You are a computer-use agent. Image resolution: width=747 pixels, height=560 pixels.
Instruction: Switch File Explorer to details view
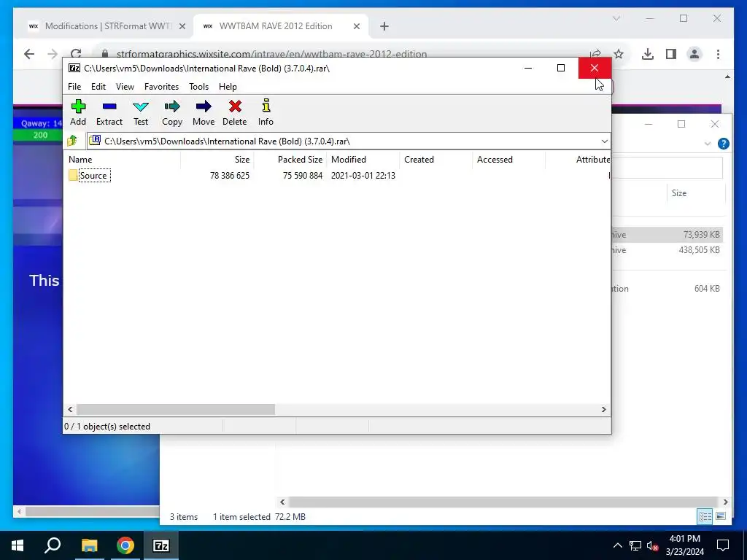click(x=705, y=517)
